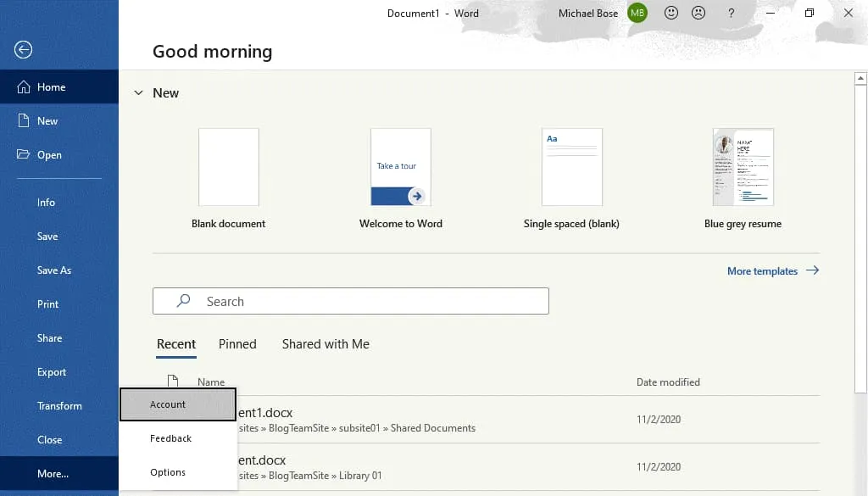Click the MB account avatar
Viewport: 868px width, 496px height.
[x=637, y=13]
